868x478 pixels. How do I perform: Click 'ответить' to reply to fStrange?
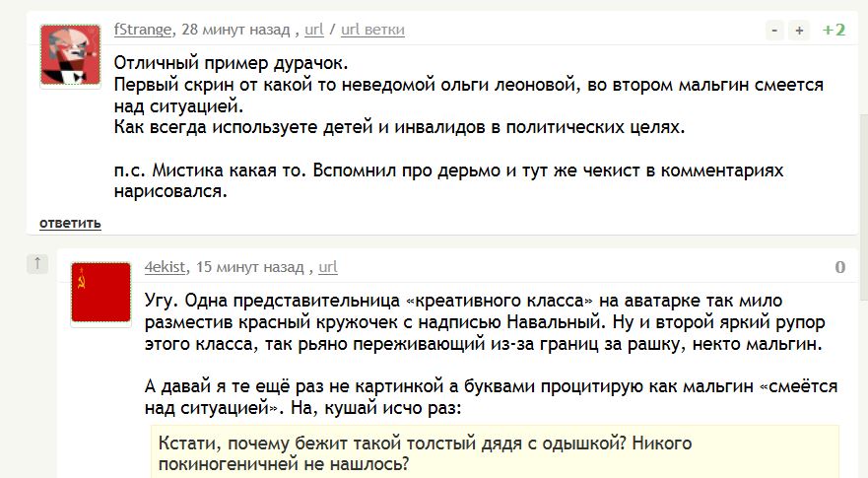70,223
